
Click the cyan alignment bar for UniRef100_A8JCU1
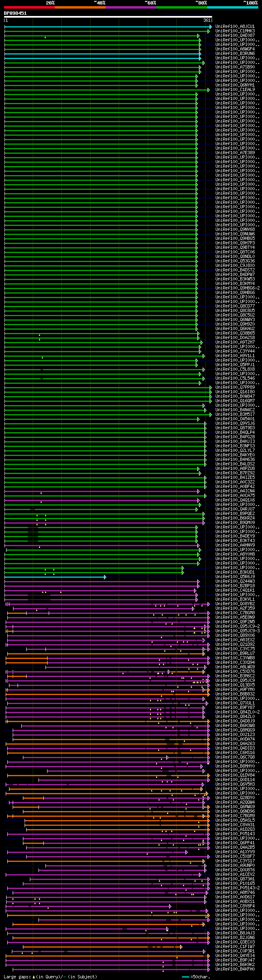tap(107, 27)
